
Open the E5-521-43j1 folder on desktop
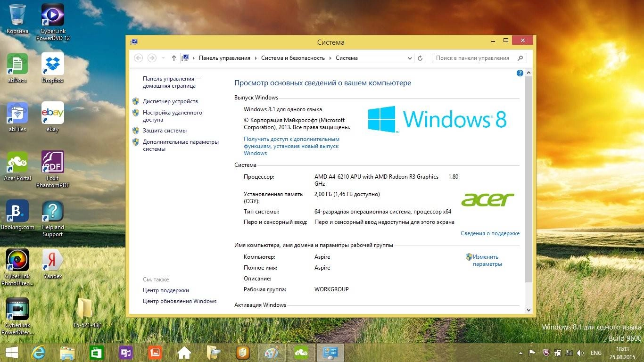(x=88, y=313)
